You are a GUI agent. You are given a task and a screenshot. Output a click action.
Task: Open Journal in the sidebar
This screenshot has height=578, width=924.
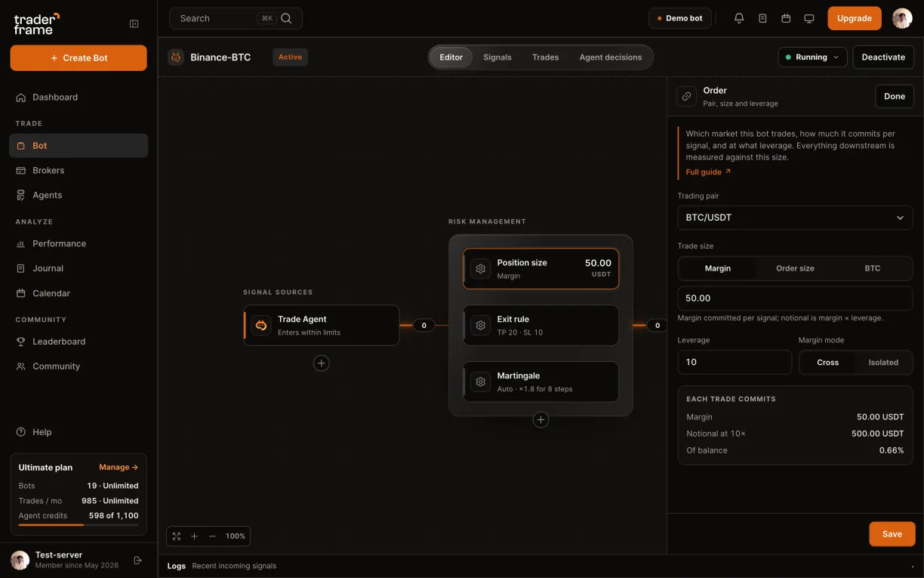click(79, 268)
